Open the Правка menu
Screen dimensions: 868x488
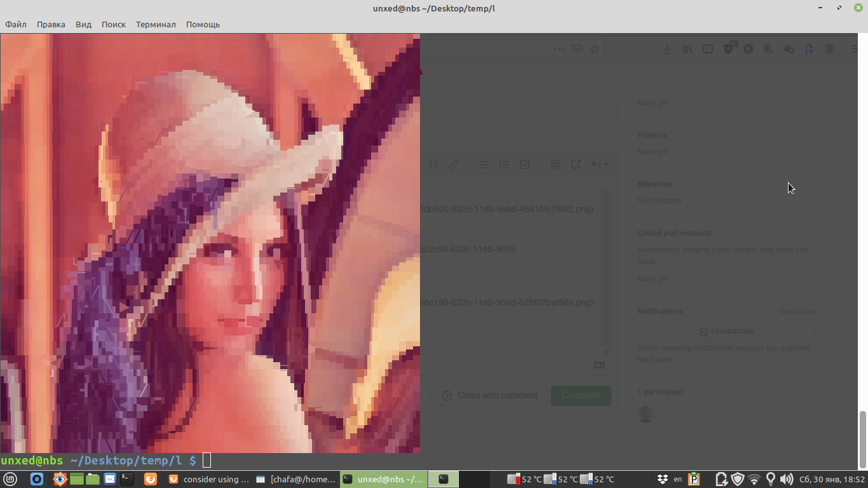coord(51,24)
